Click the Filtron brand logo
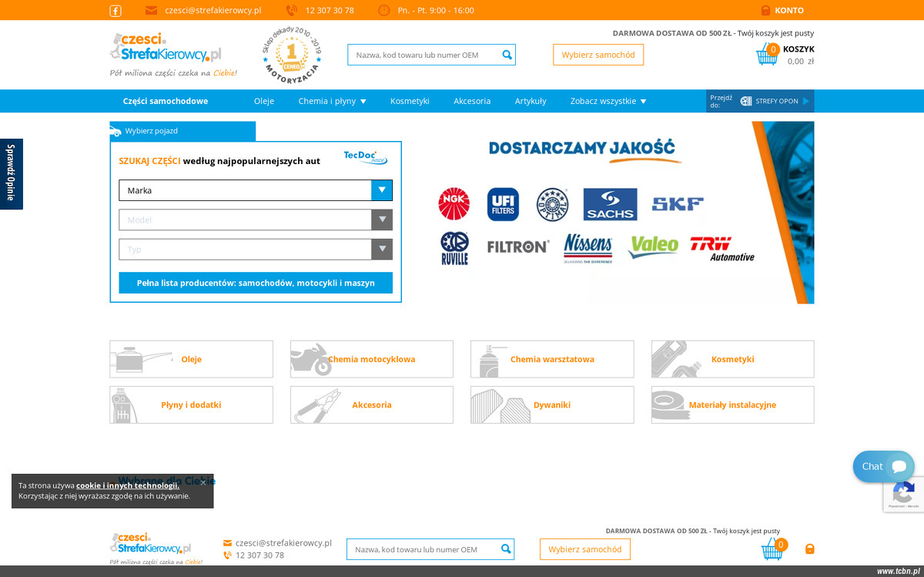924x577 pixels. pos(518,247)
